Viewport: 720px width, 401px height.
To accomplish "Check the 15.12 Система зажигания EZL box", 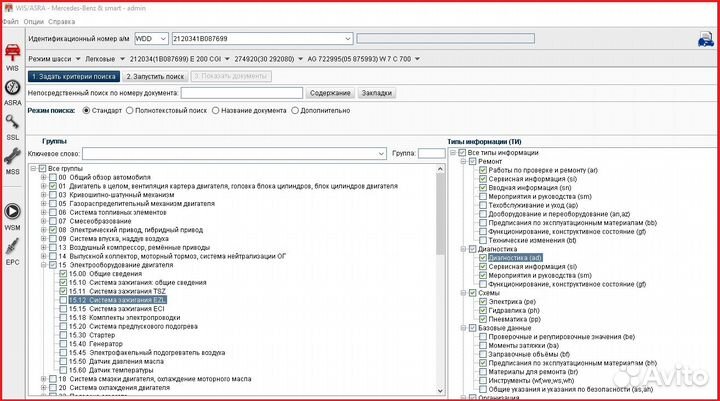I will coord(62,299).
